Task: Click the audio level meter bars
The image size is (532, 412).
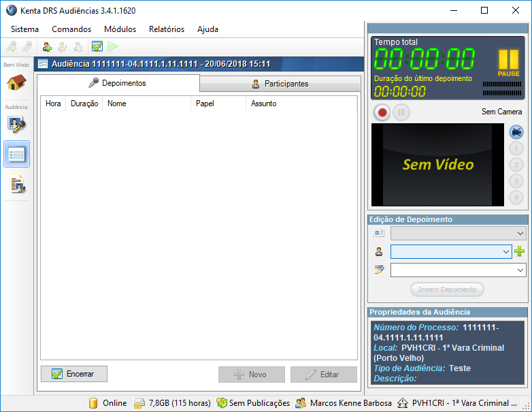Action: pos(502,89)
